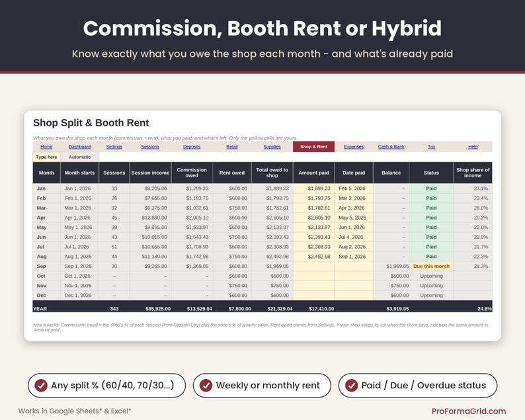525x420 pixels.
Task: Click the 'Shop Split & Booth Rent' title
Action: 91,123
